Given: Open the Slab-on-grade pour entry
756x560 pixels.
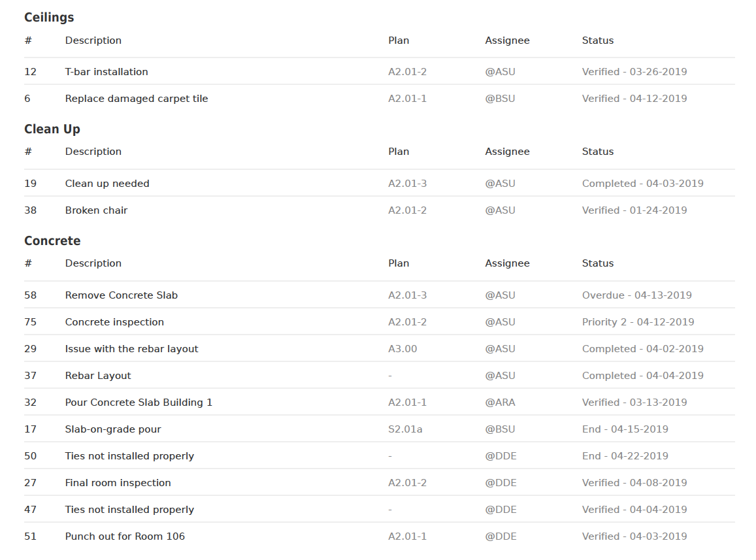Looking at the screenshot, I should click(113, 429).
